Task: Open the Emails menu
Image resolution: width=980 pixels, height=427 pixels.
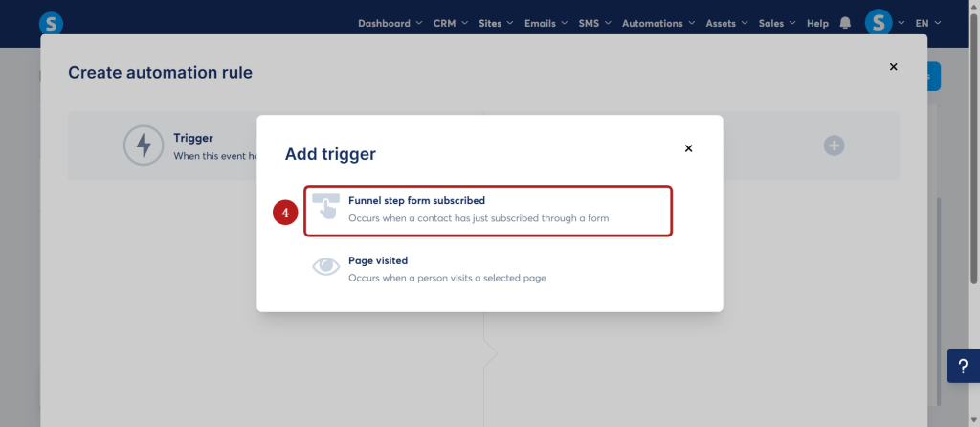Action: pos(546,23)
